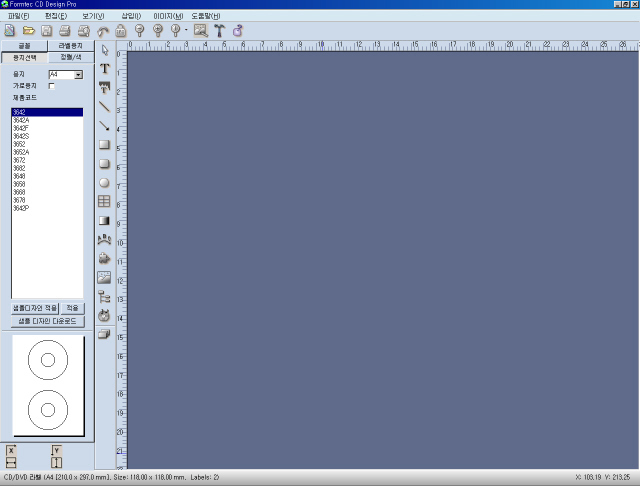
Task: Open the 파일(F) menu
Action: pos(18,16)
